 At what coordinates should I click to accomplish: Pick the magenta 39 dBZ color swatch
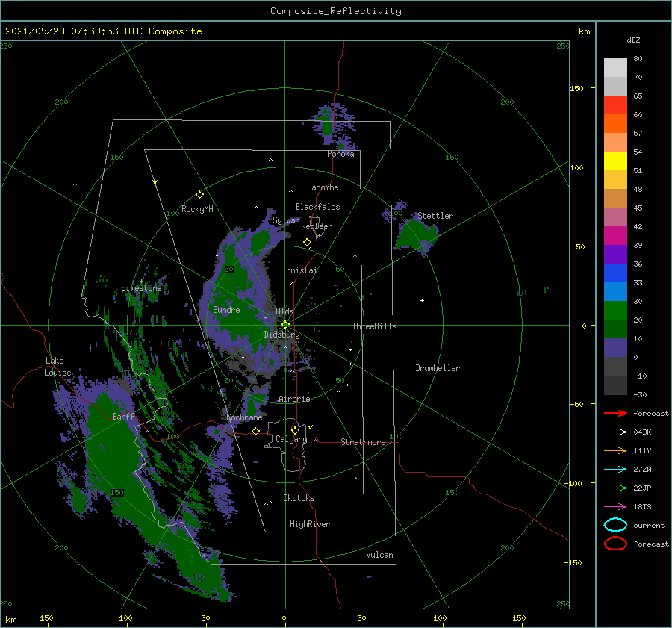click(615, 235)
